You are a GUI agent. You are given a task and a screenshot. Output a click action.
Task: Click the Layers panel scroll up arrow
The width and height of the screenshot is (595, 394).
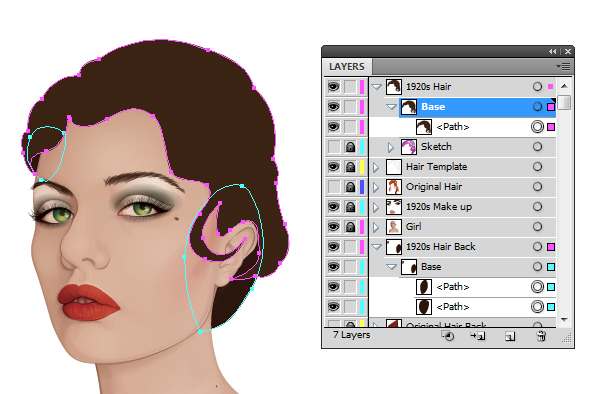[564, 86]
